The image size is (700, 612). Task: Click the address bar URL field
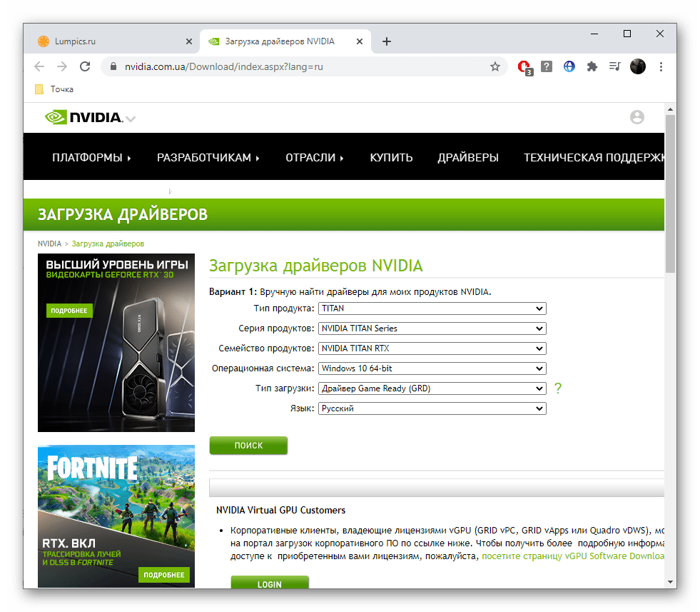point(300,66)
